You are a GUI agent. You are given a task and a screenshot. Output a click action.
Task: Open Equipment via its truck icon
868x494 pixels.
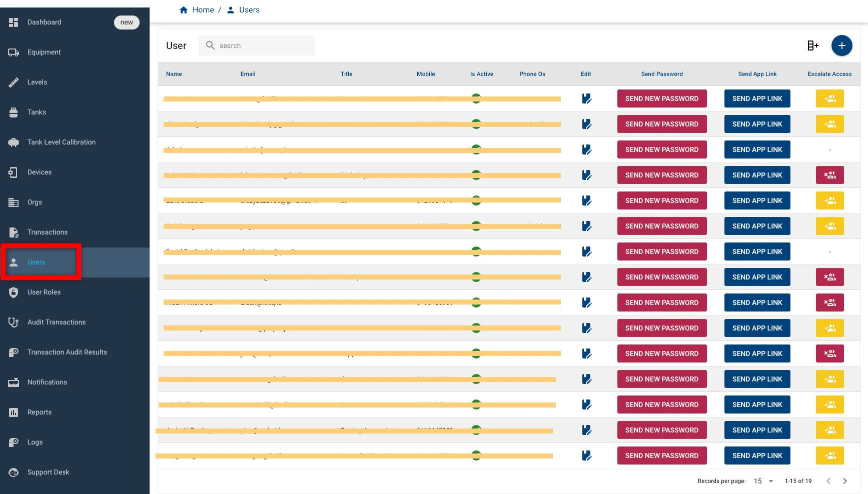(x=14, y=52)
